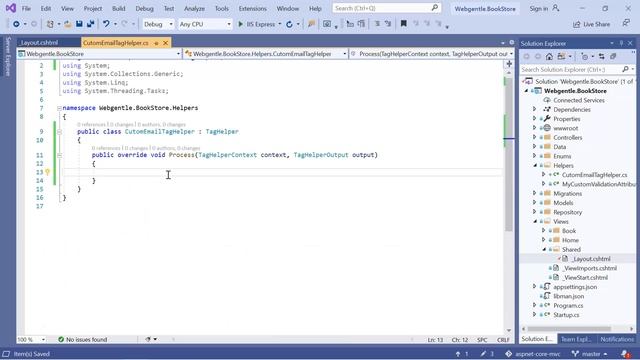Screen dimensions: 640x360
Task: Start debugging with IIS Express play button
Action: pyautogui.click(x=240, y=24)
